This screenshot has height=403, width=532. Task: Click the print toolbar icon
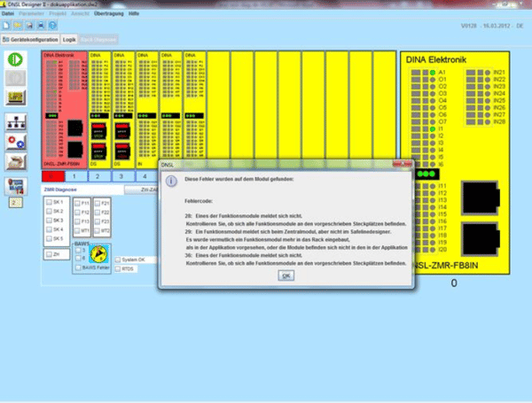click(39, 25)
